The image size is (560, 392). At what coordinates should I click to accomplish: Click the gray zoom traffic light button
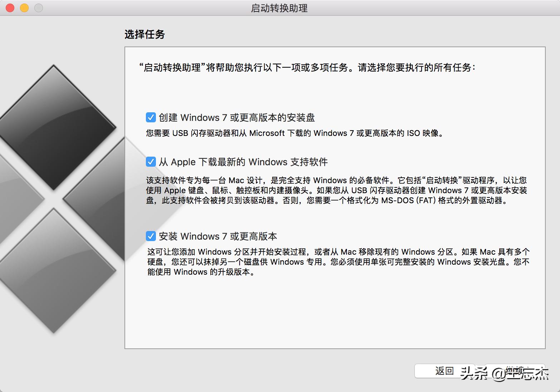[38, 7]
